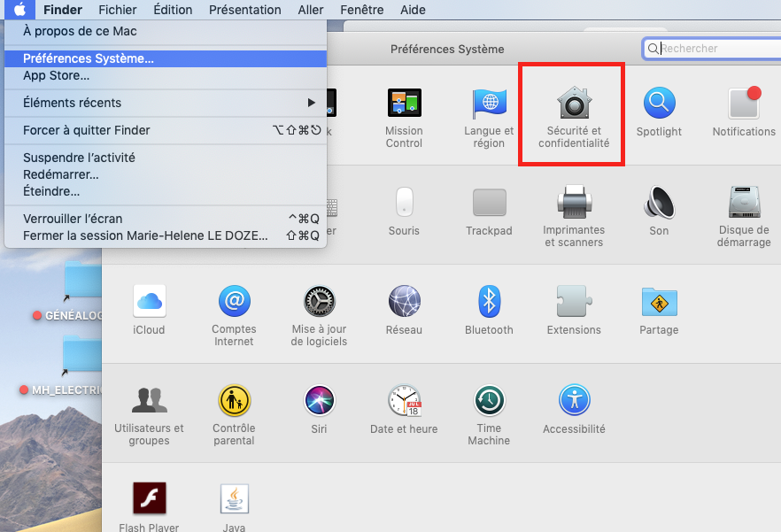Image resolution: width=781 pixels, height=532 pixels.
Task: Open the Présentation menu in menu bar
Action: [x=244, y=10]
